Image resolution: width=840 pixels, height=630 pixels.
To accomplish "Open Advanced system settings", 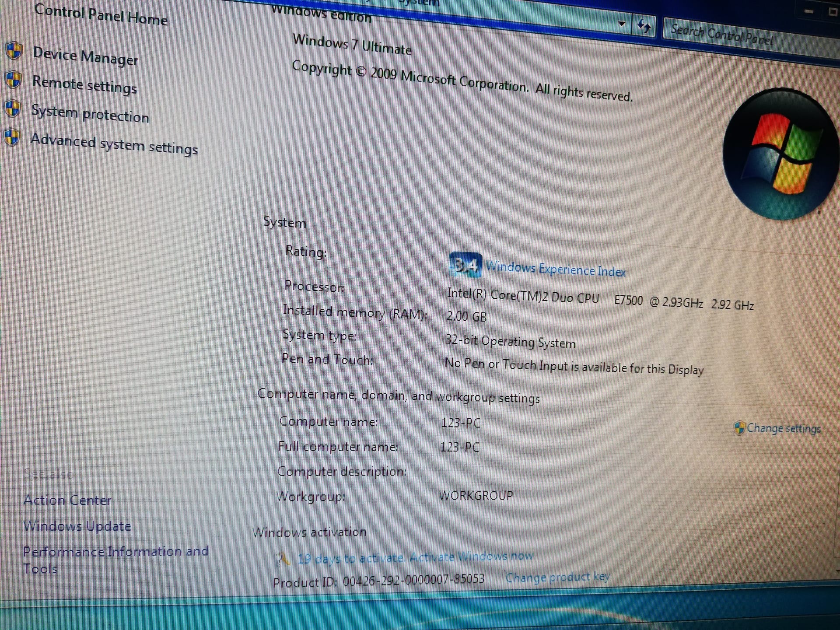I will point(114,144).
